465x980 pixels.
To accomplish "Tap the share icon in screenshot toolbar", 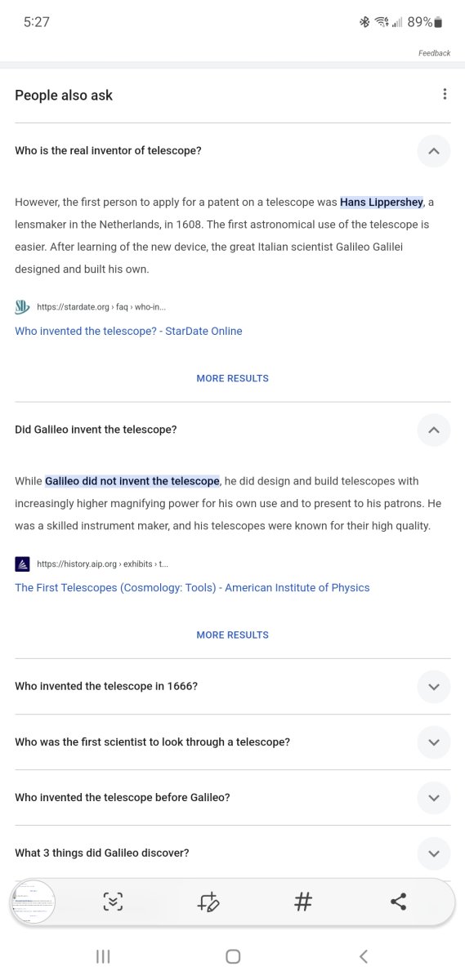I will point(398,902).
